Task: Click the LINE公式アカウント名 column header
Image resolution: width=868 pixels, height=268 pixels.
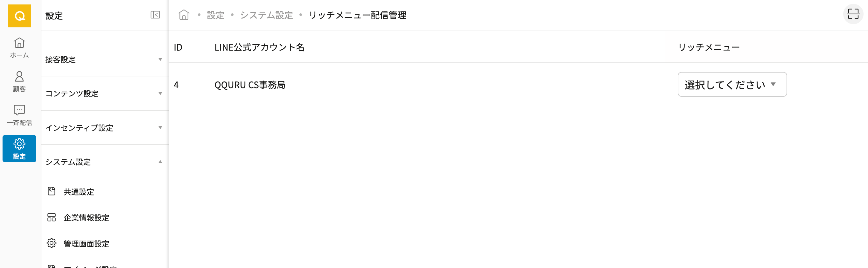Action: coord(259,47)
